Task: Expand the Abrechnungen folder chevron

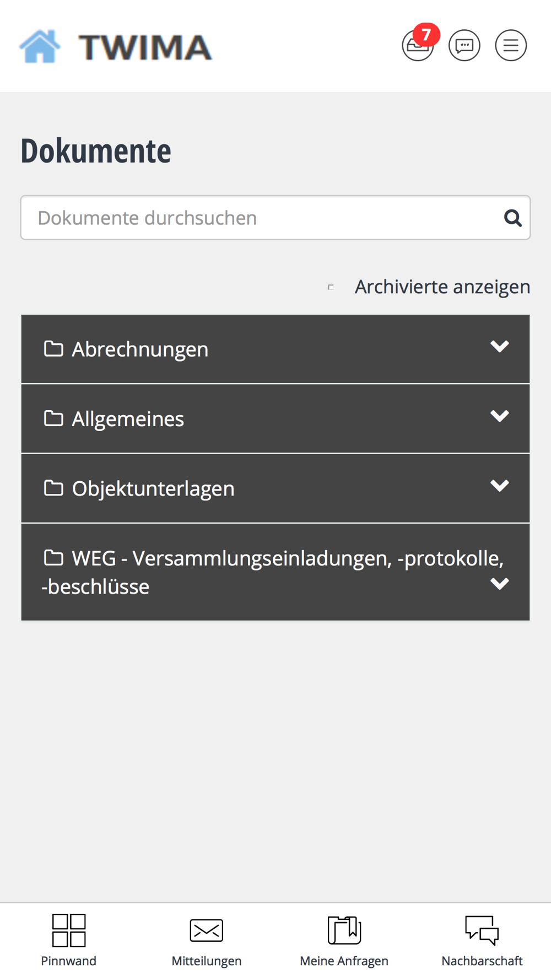Action: [500, 346]
